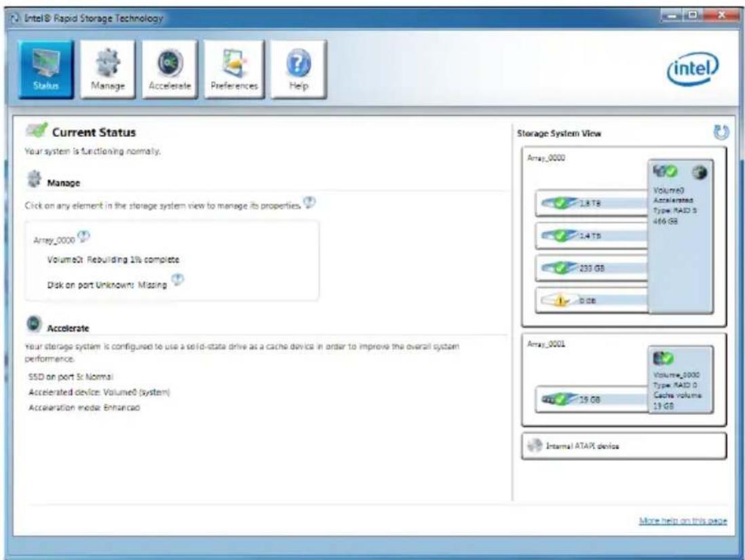Open the Accelerate tab
Screen dimensions: 745x560
pos(170,69)
